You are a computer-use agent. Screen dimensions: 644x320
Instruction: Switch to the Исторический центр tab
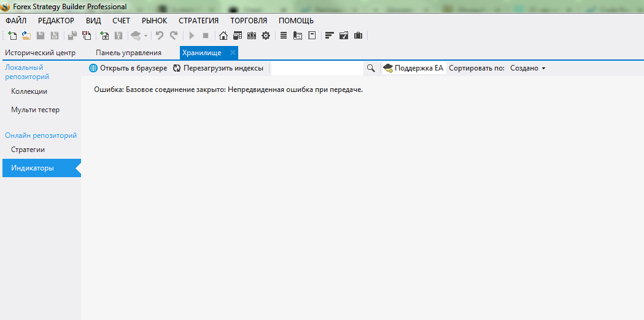point(41,53)
